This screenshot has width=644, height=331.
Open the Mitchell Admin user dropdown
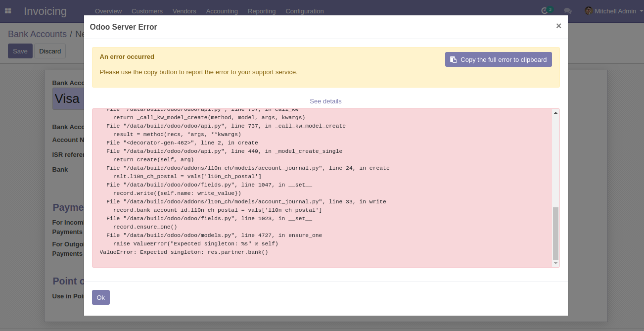click(614, 11)
